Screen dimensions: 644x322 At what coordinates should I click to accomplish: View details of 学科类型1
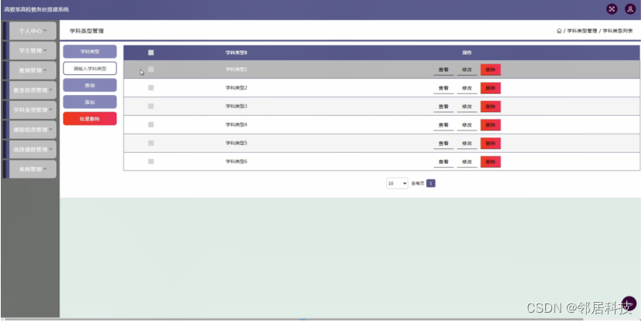coord(443,69)
